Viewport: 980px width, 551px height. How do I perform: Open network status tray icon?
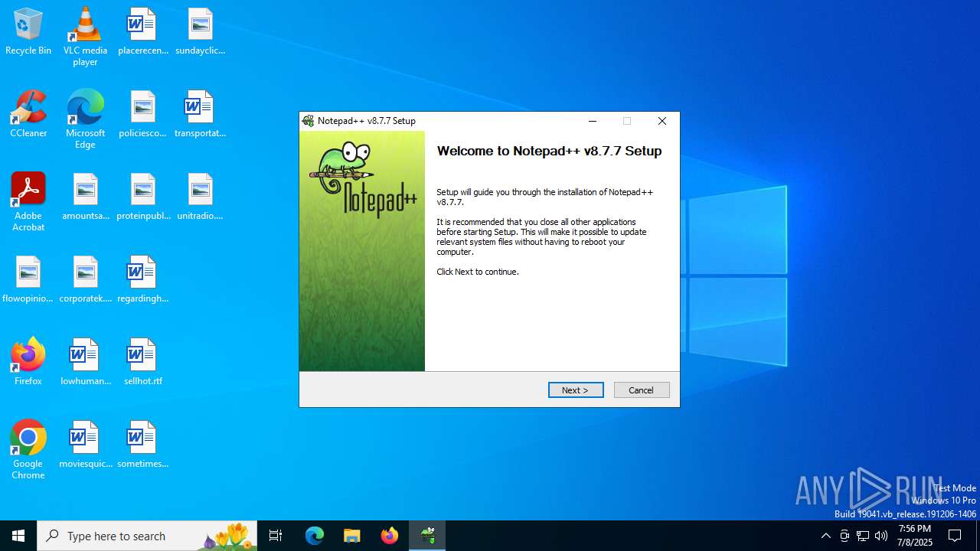tap(863, 536)
